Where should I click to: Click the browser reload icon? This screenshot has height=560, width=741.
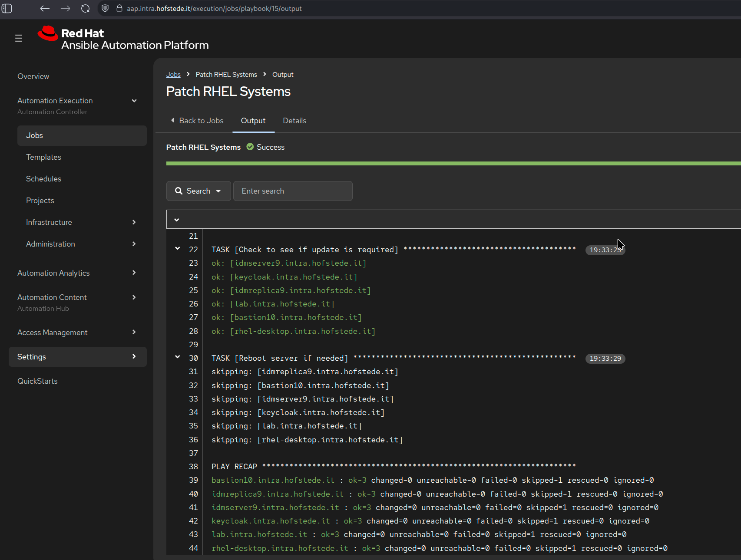tap(86, 8)
